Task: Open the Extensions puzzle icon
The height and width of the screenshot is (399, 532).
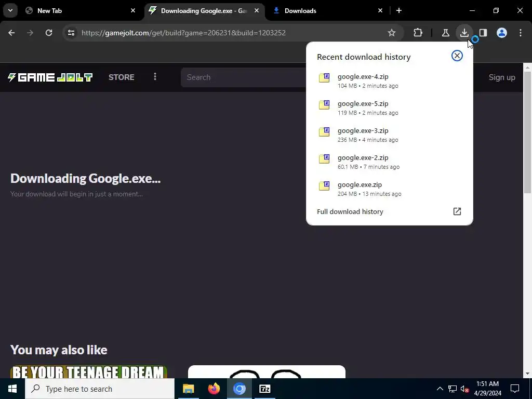Action: click(x=418, y=33)
